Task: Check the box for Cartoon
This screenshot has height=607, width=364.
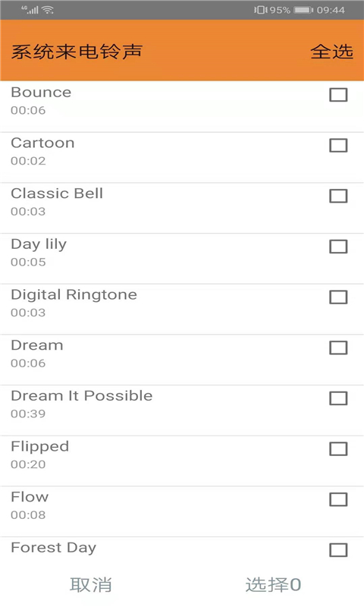Action: 338,146
